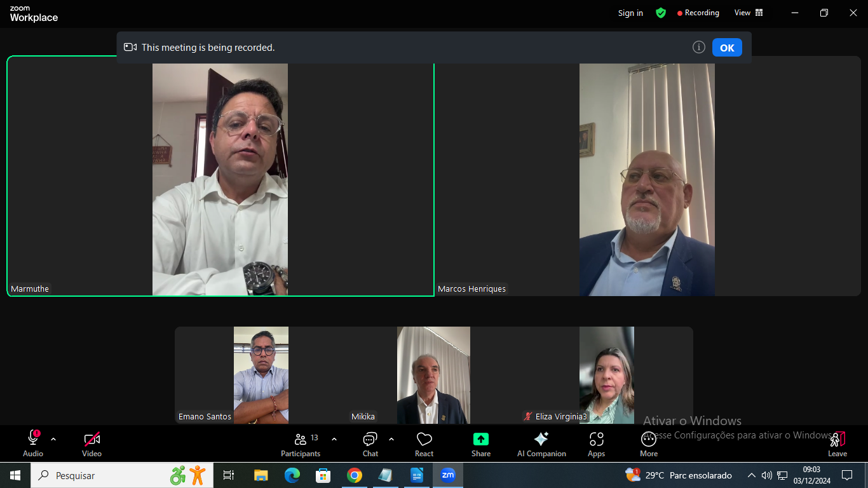Open the More options menu
Screen dimensions: 868x488
(x=649, y=444)
